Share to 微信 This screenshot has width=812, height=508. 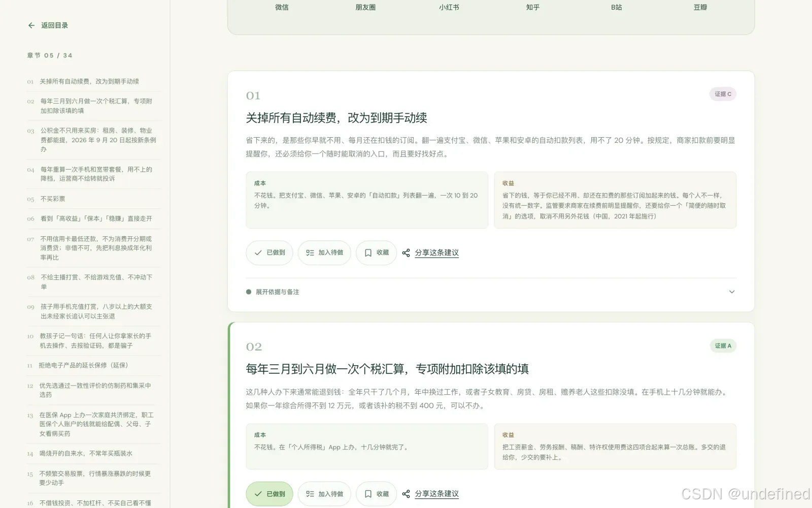coord(282,7)
